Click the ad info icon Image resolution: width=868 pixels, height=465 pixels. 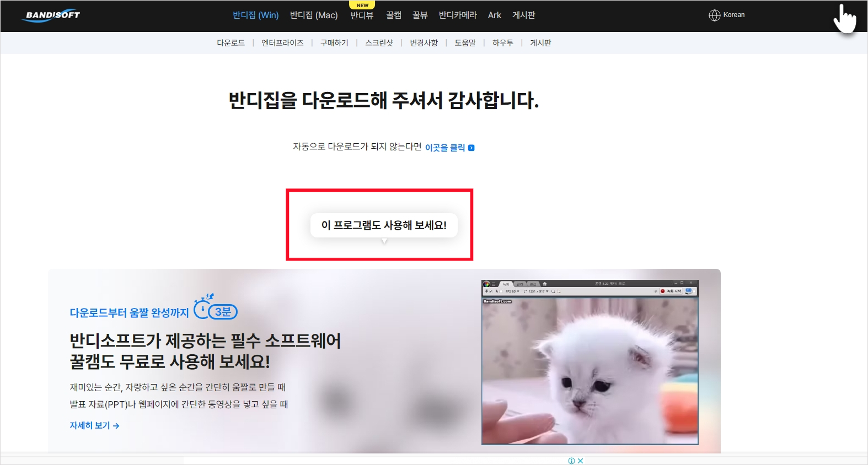pyautogui.click(x=572, y=461)
